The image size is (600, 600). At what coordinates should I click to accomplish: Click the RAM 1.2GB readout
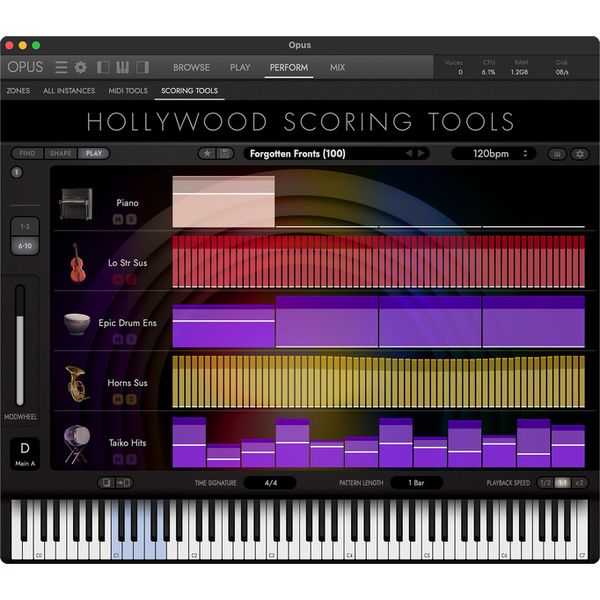[x=519, y=67]
